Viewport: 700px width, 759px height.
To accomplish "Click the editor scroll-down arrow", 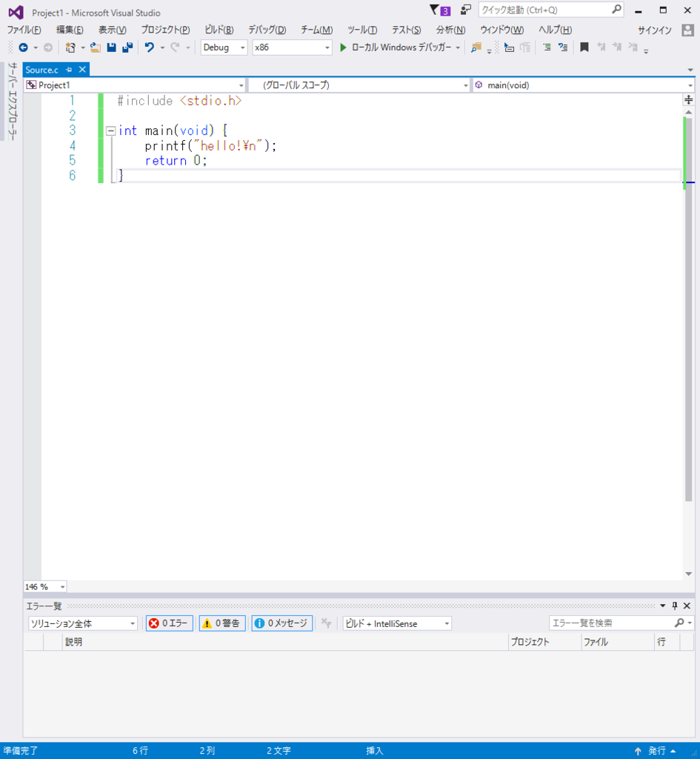I will pyautogui.click(x=688, y=574).
